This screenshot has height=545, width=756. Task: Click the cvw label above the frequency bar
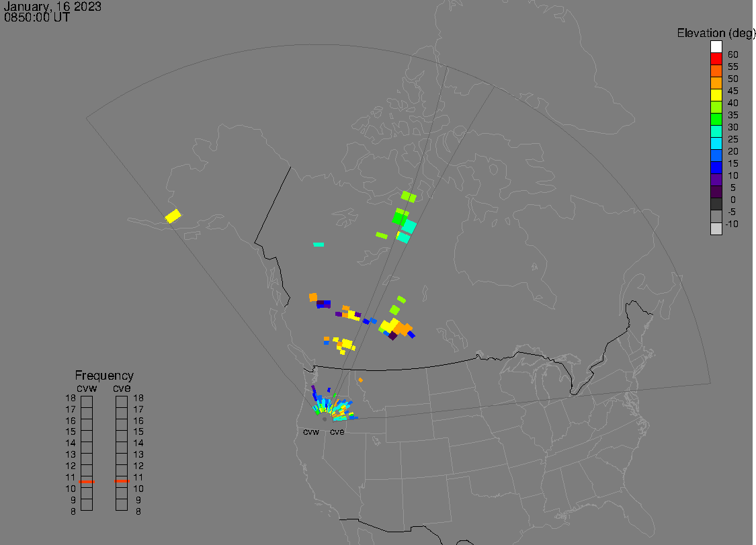87,388
